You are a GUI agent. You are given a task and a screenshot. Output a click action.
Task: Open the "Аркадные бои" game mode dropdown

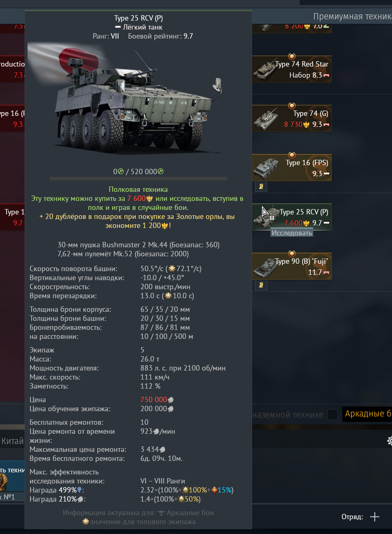(367, 414)
